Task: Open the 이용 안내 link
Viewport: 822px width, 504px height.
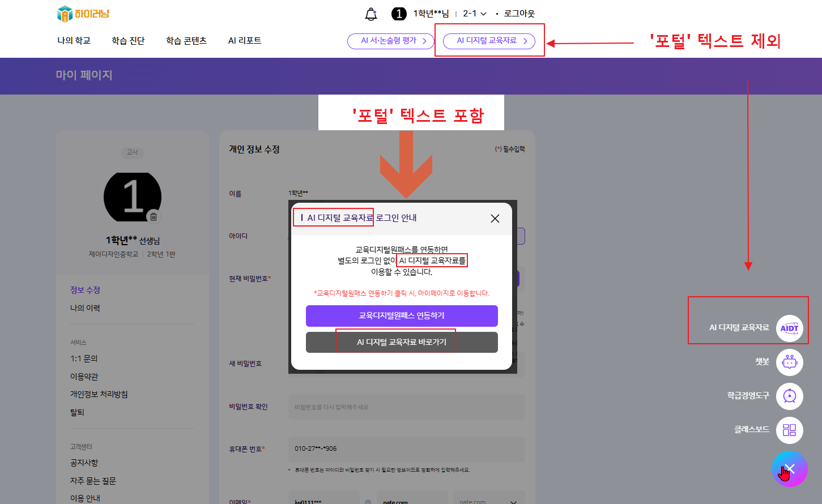Action: [x=85, y=498]
